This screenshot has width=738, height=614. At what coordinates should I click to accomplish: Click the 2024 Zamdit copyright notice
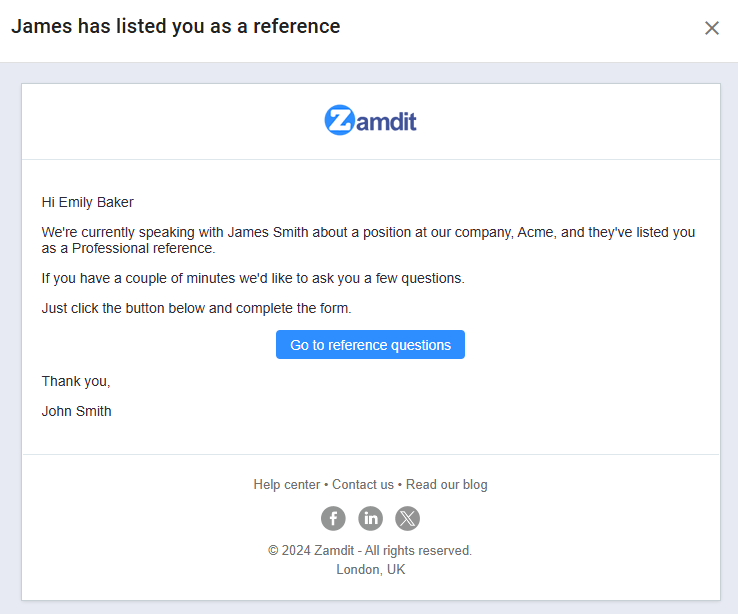click(x=370, y=551)
